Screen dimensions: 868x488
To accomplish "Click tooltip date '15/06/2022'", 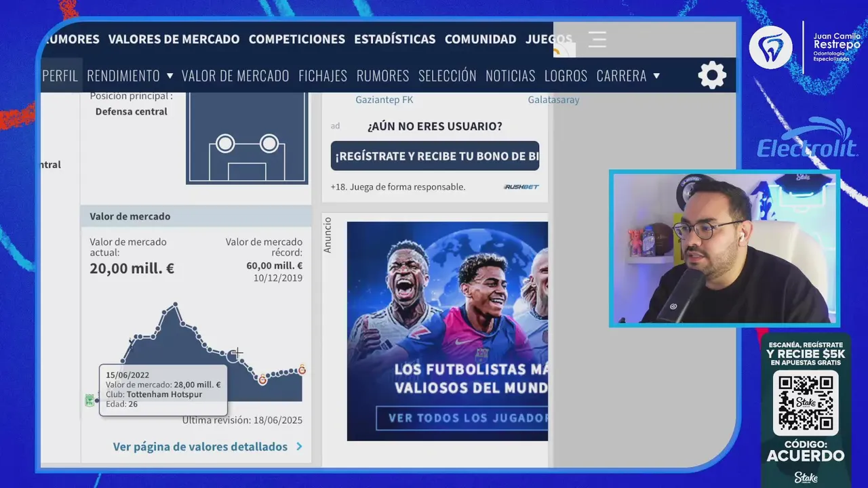I will coord(127,375).
